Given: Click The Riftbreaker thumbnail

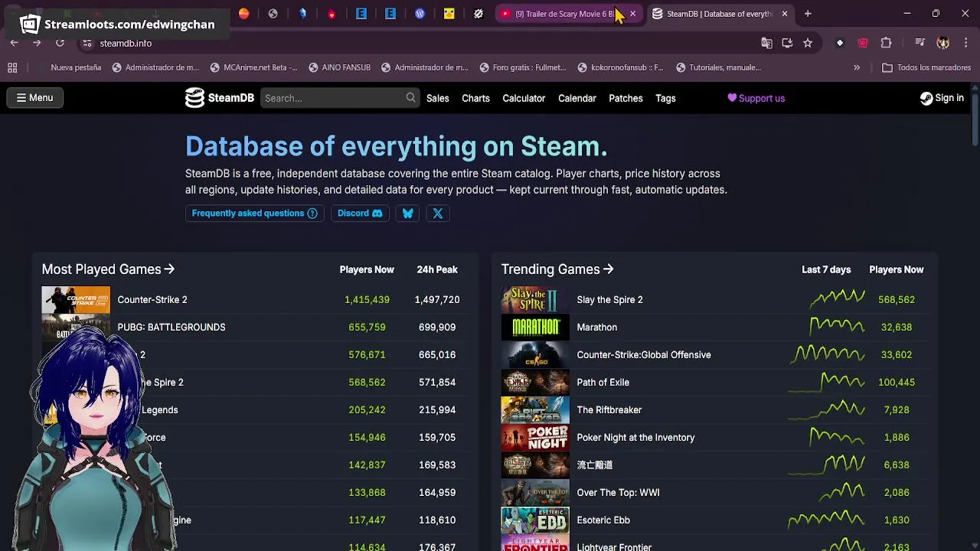Looking at the screenshot, I should pyautogui.click(x=535, y=410).
